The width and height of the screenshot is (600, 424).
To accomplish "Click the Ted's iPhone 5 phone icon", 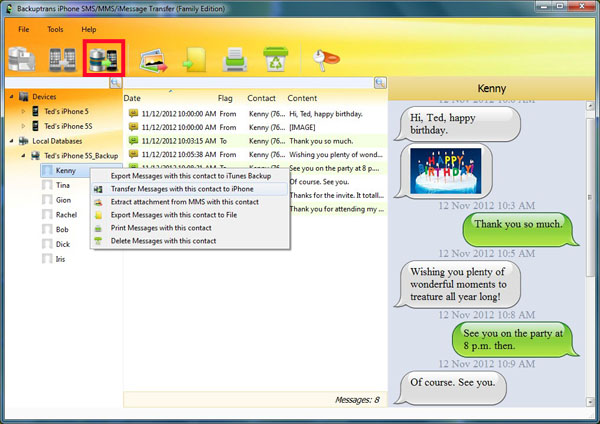I will [x=36, y=111].
